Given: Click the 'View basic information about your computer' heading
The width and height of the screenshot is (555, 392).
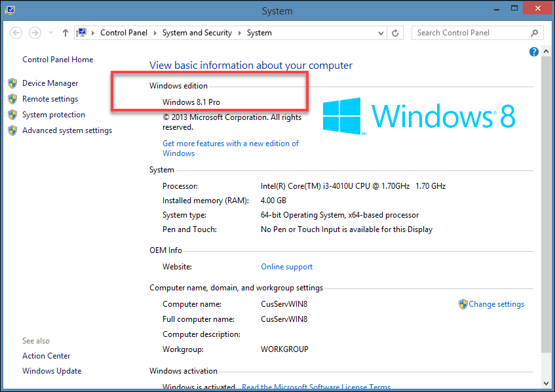Looking at the screenshot, I should click(251, 65).
